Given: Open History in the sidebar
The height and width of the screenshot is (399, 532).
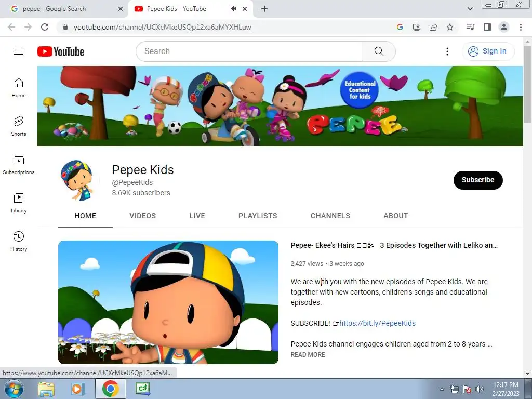Looking at the screenshot, I should pyautogui.click(x=19, y=241).
